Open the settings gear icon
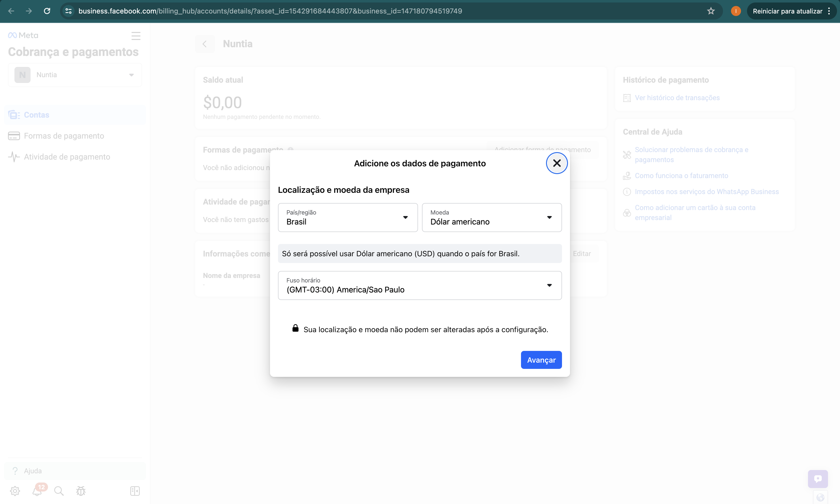Screen dimensions: 840x504 15,491
